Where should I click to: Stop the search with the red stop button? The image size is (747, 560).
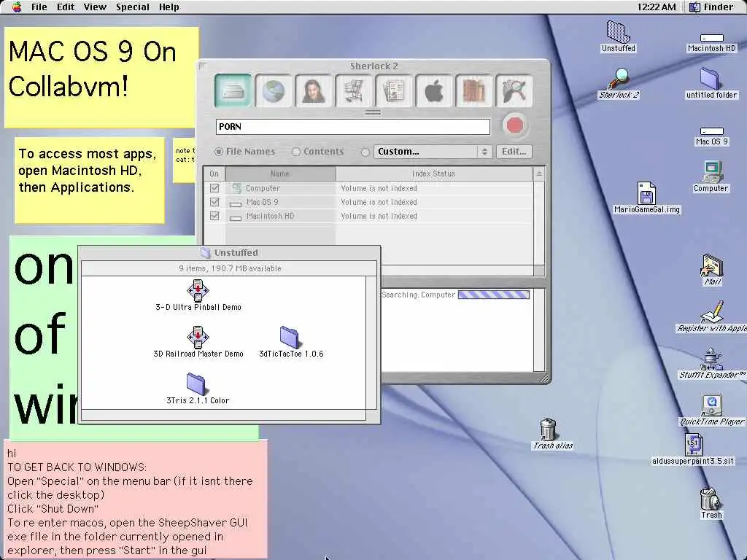click(514, 125)
